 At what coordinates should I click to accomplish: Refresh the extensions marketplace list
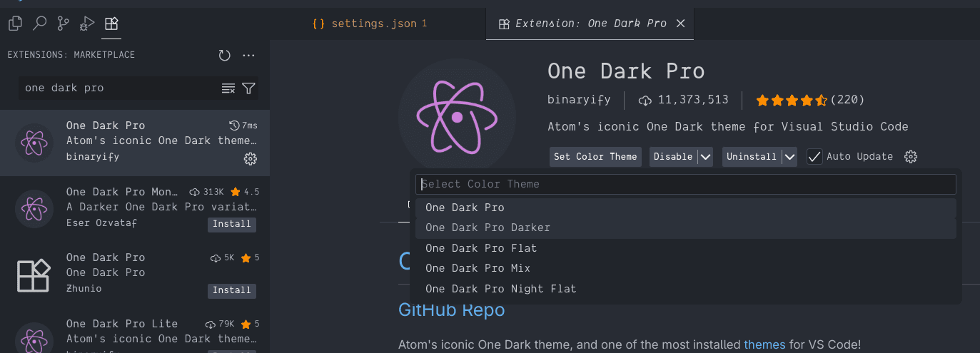225,55
